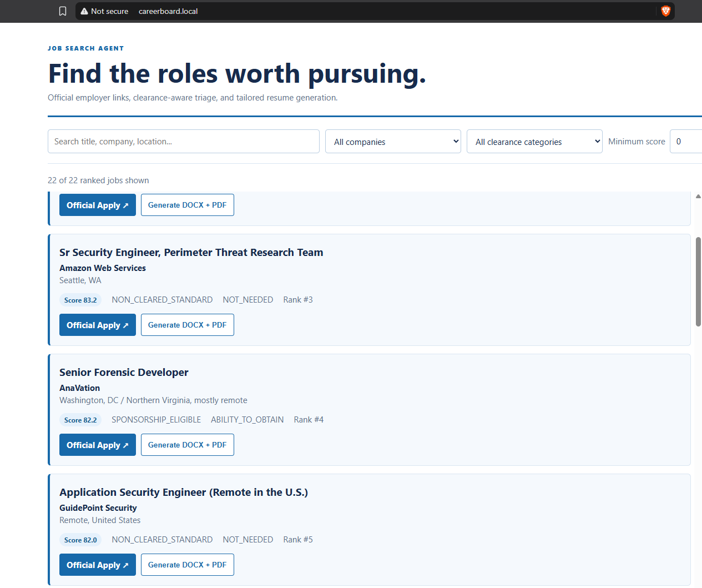Click the Rank #3 label
702x588 pixels.
(298, 300)
